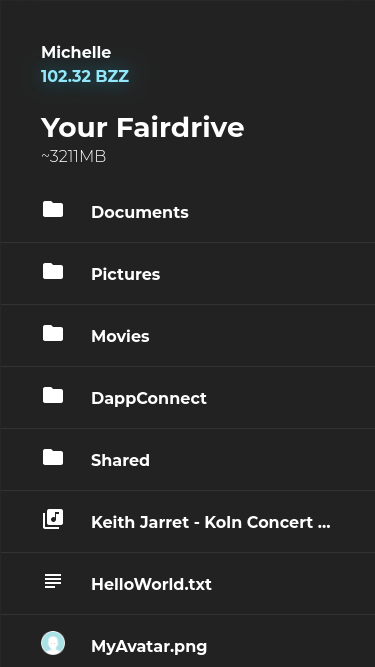Select the HelloWorld.txt file name
Image resolution: width=375 pixels, height=667 pixels.
point(151,584)
